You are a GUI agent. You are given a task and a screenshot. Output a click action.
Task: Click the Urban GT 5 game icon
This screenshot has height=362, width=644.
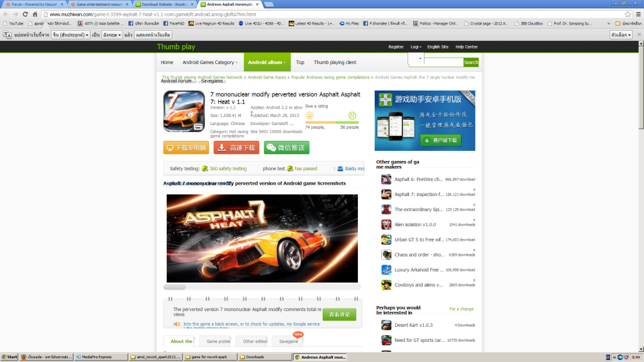(386, 239)
